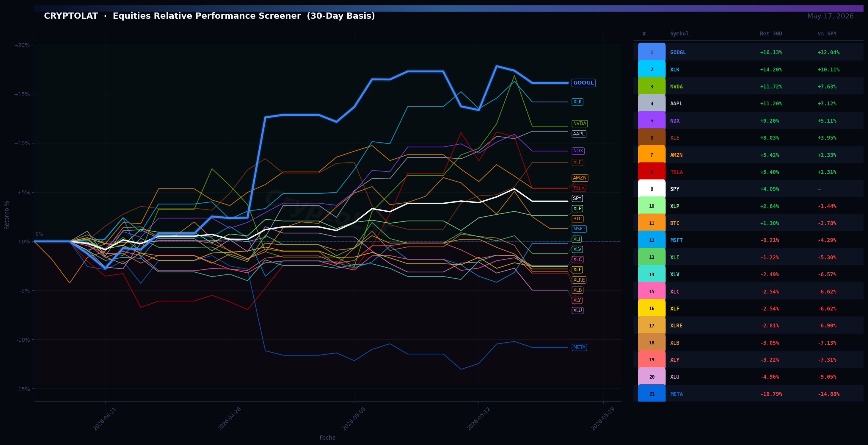Screen dimensions: 868x445
Task: Click the blue rank 1 badge for GOOGL
Action: (652, 52)
